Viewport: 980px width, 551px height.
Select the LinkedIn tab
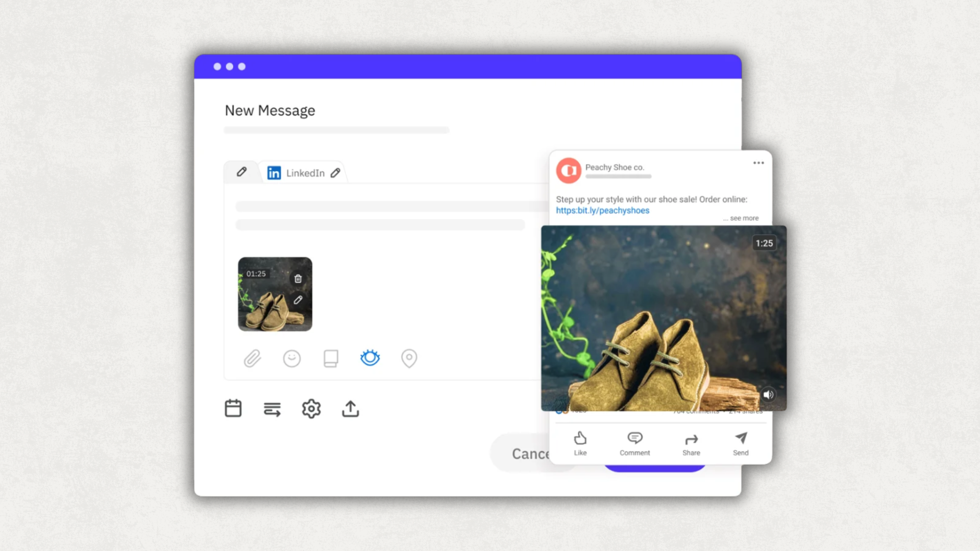pos(304,173)
